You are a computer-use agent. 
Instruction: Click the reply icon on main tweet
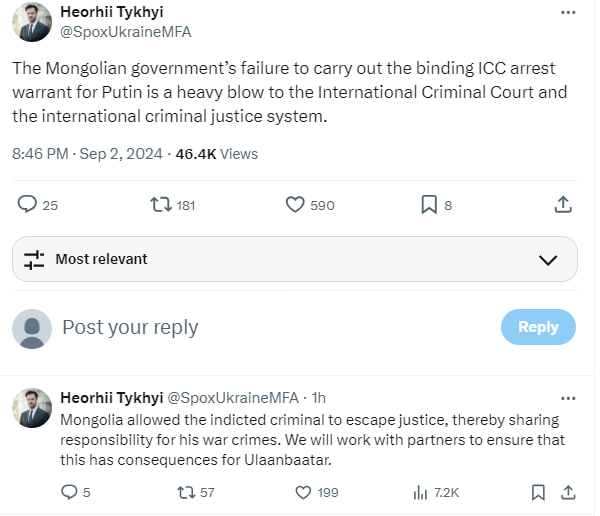tap(28, 204)
